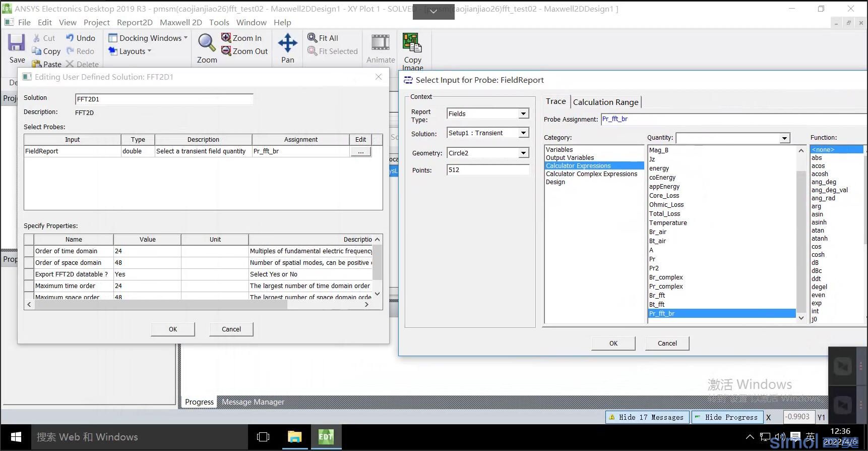Expand Solution Setup1 Transient dropdown
The height and width of the screenshot is (451, 868).
coord(523,133)
